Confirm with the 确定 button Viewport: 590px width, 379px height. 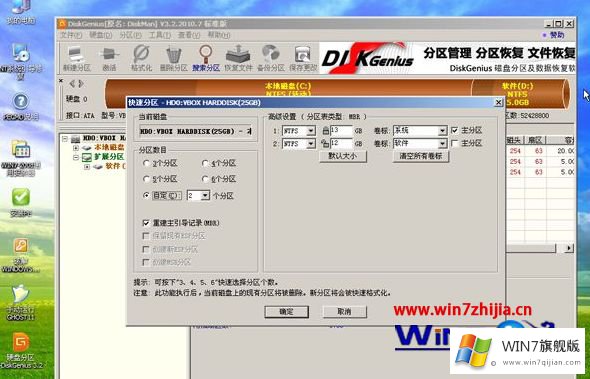point(286,312)
